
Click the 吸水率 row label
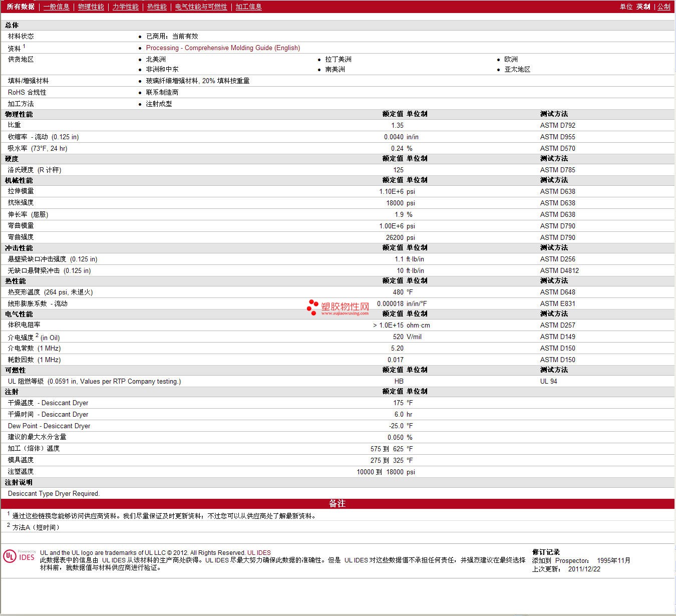click(38, 148)
